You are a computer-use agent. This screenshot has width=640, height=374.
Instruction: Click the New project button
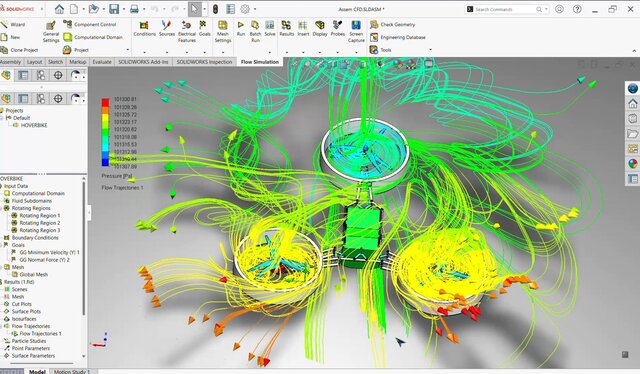11,37
